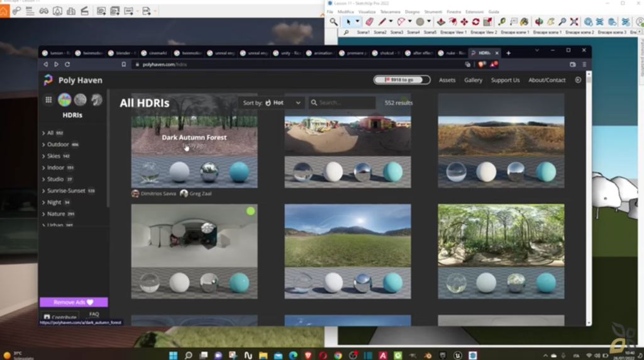Click the HDRI search field
644x360 pixels.
pos(342,103)
